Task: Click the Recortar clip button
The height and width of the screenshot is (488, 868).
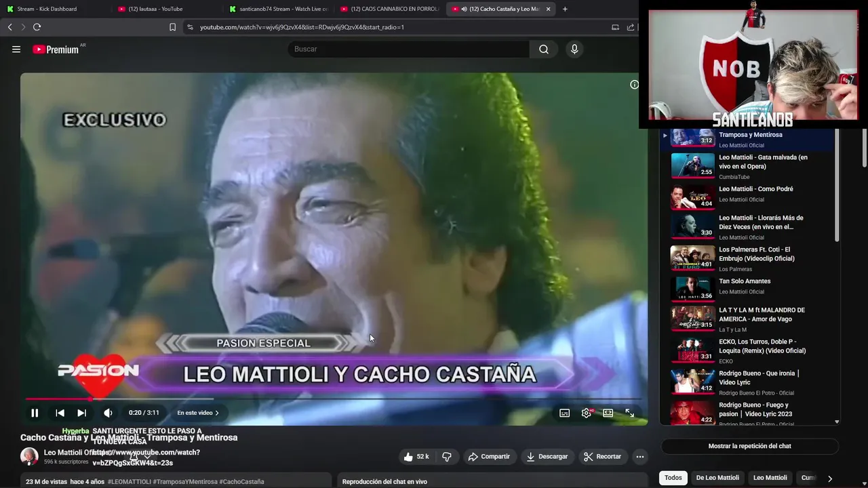Action: pyautogui.click(x=602, y=457)
